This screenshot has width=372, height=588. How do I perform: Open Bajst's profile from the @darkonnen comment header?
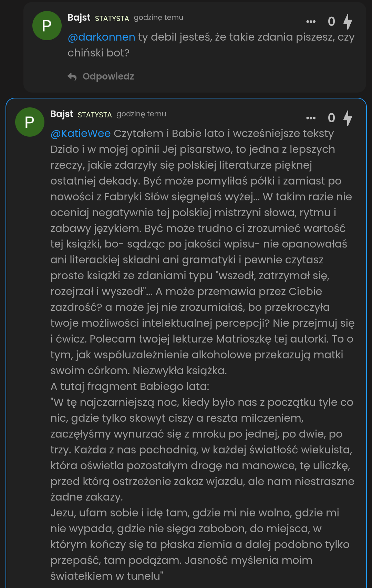pyautogui.click(x=79, y=18)
